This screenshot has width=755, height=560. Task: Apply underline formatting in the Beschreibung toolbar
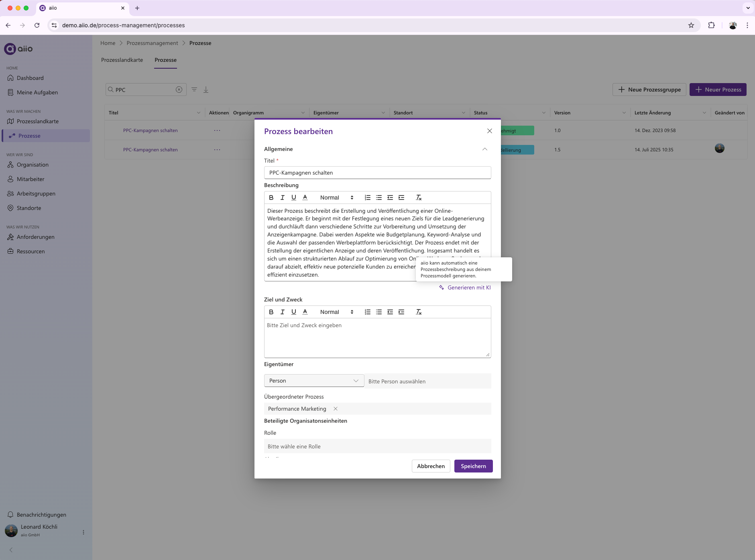(294, 198)
